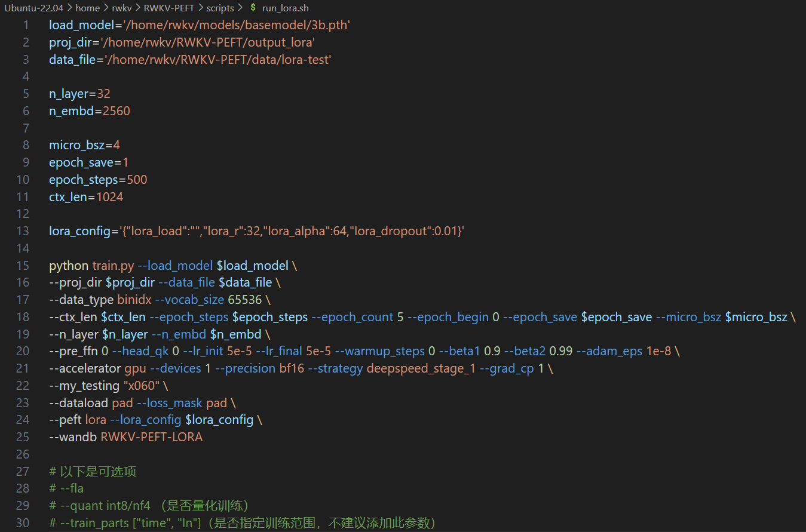Click the '/home/rwkv/RWKV-PEFT/data/lora-test' string

click(217, 60)
